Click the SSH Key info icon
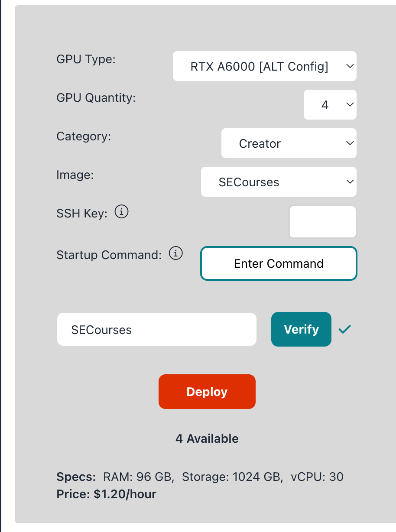This screenshot has height=532, width=396. (x=122, y=212)
